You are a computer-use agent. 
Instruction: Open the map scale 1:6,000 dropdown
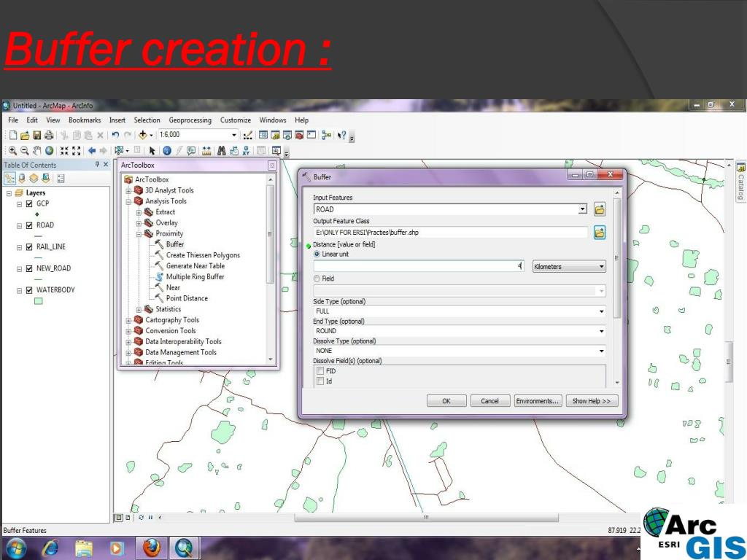pyautogui.click(x=234, y=135)
